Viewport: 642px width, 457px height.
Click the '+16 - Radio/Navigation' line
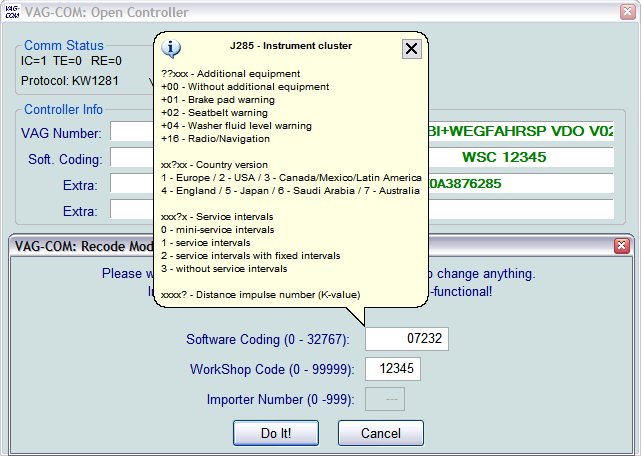[215, 139]
